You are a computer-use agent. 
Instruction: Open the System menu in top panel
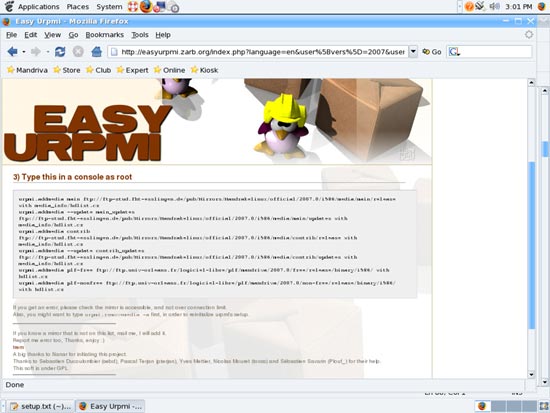tap(109, 7)
